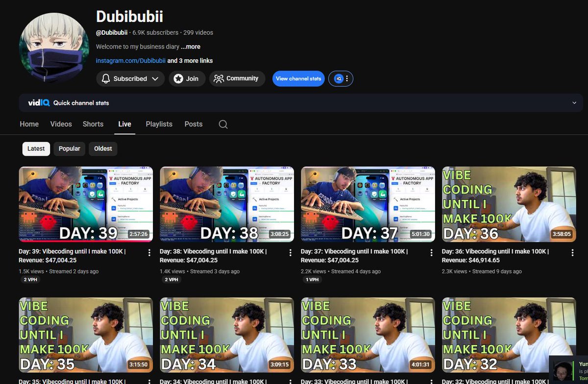Open the Dubibubii channel avatar image
The image size is (588, 384).
[x=54, y=47]
